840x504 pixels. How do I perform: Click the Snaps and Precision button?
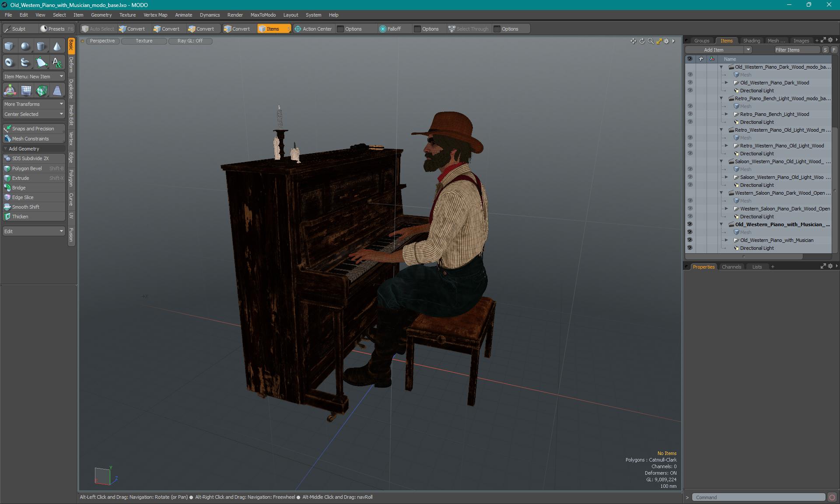pyautogui.click(x=34, y=129)
